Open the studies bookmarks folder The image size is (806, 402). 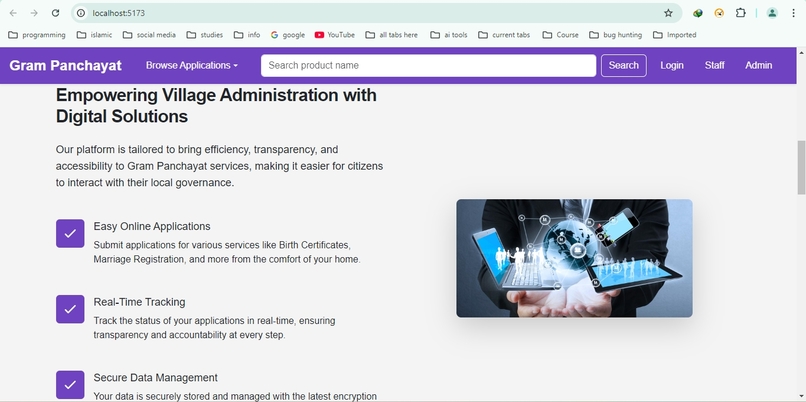(x=205, y=35)
